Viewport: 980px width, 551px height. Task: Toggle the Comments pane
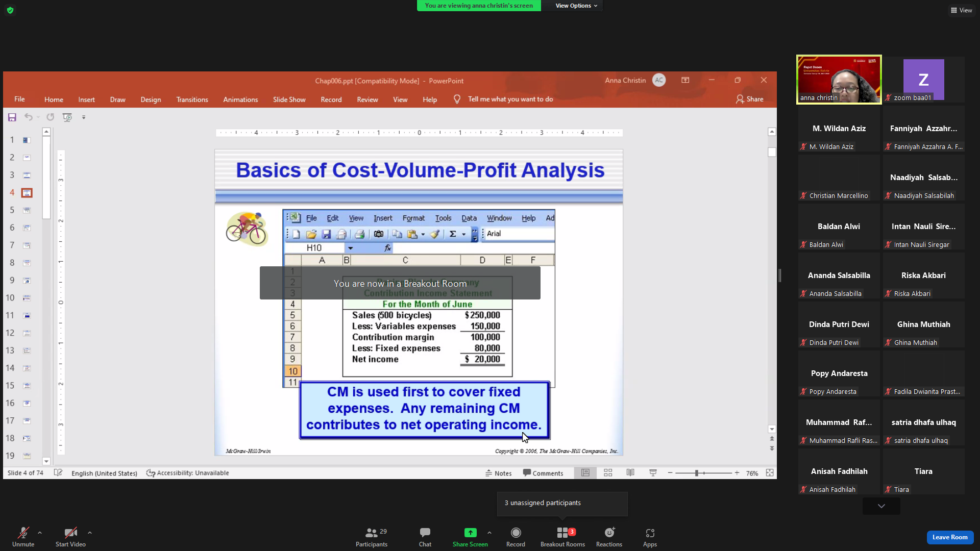(543, 473)
